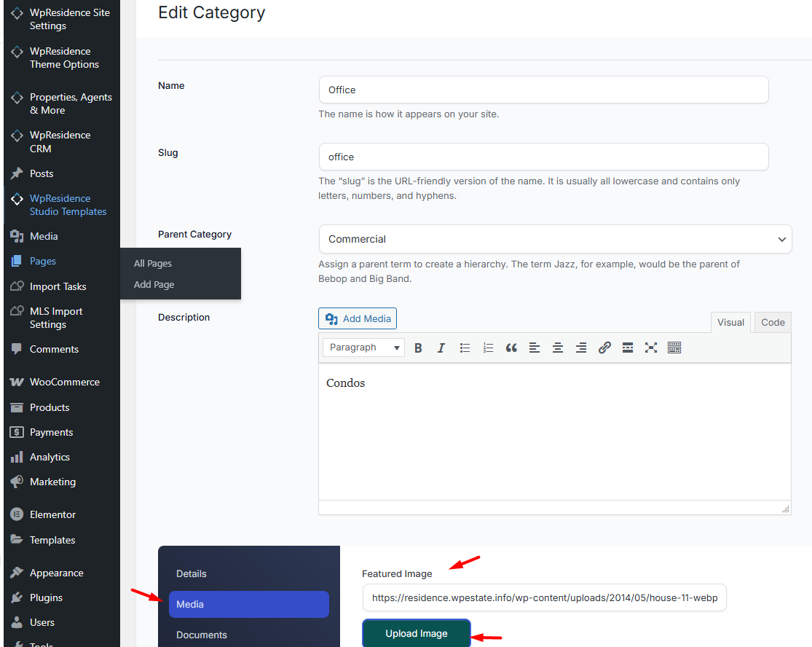Insert a numbered list
812x647 pixels.
pos(488,348)
